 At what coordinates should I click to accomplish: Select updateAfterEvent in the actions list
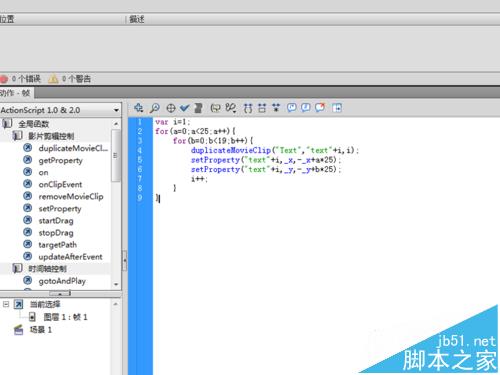[x=70, y=257]
